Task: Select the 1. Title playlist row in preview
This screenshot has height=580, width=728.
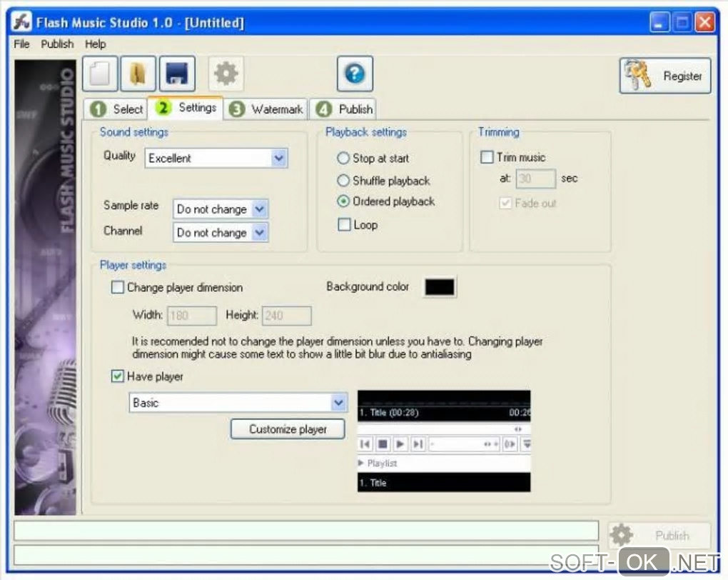Action: point(443,482)
